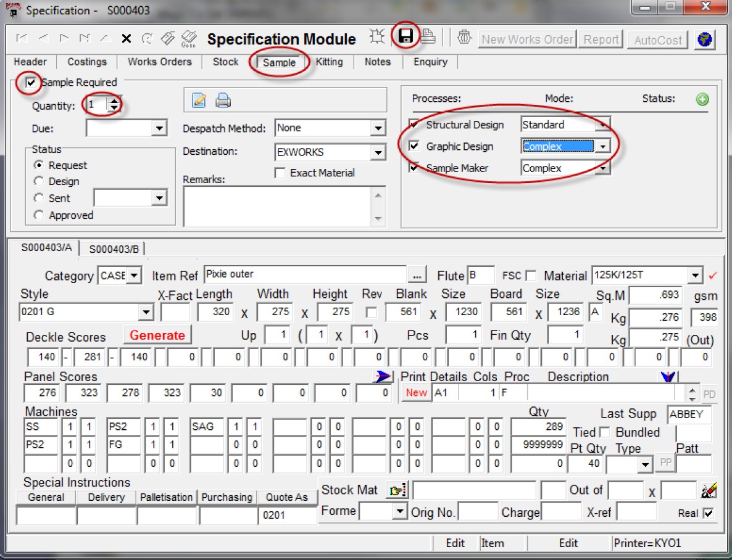
Task: Click in the Remarks text area
Action: point(278,206)
